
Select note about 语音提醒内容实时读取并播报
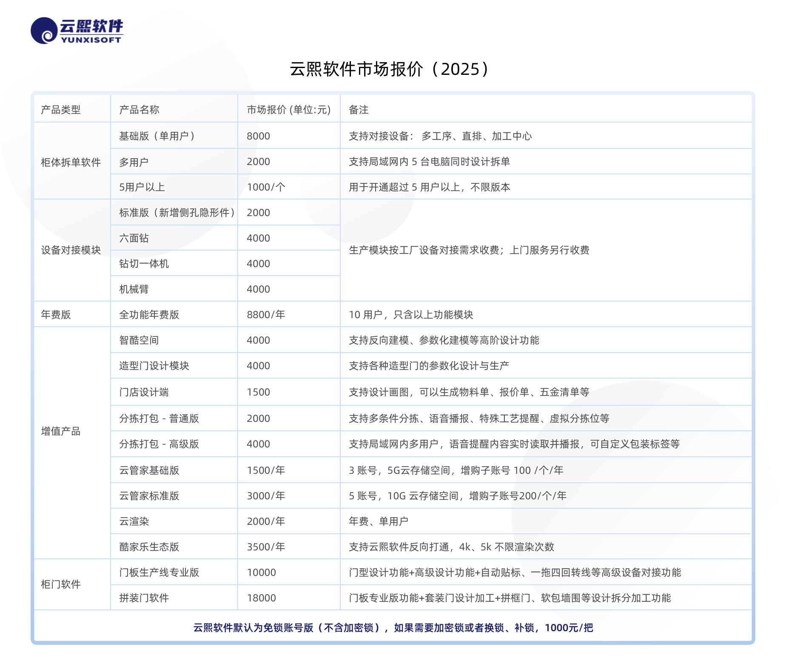(514, 444)
